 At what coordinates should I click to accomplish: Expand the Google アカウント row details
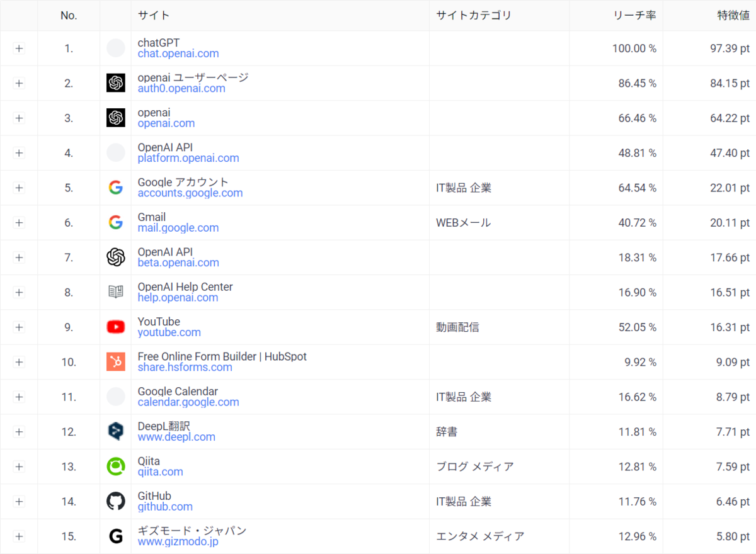pos(19,188)
